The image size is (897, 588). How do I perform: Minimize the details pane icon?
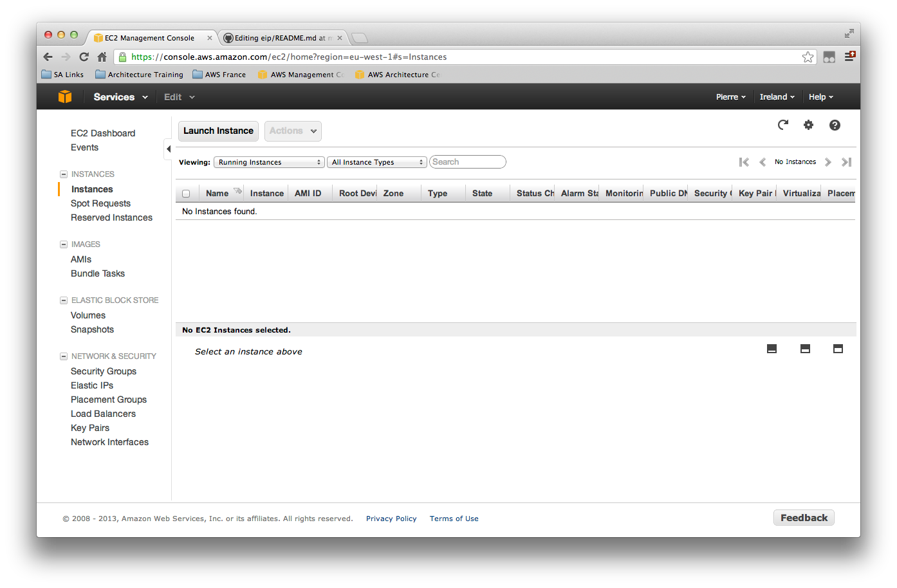coord(772,349)
